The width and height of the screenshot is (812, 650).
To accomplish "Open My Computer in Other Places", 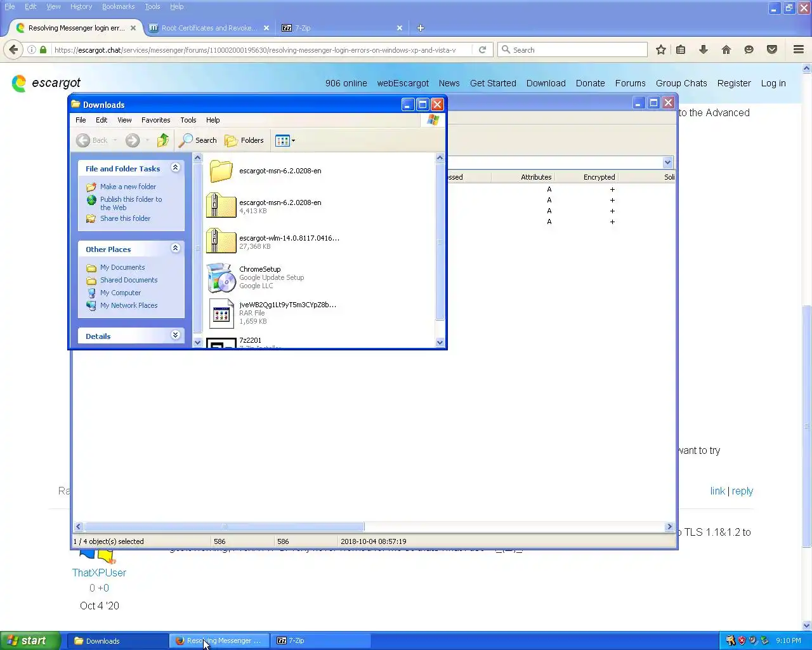I will (x=114, y=293).
